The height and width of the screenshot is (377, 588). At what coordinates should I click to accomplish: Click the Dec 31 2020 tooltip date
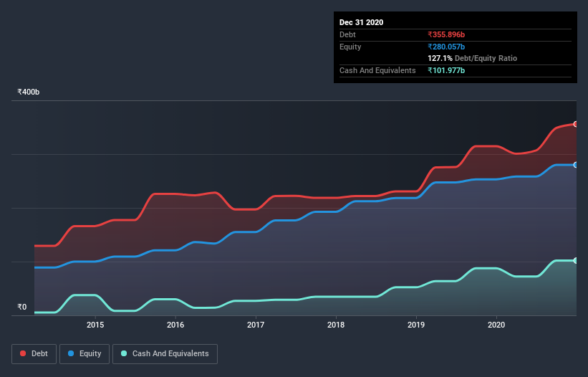[x=361, y=22]
